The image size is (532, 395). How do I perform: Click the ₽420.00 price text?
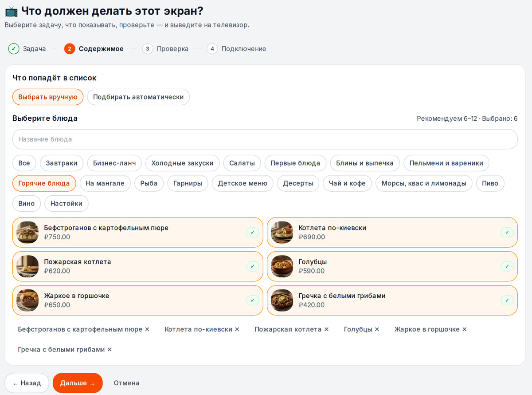pos(312,305)
